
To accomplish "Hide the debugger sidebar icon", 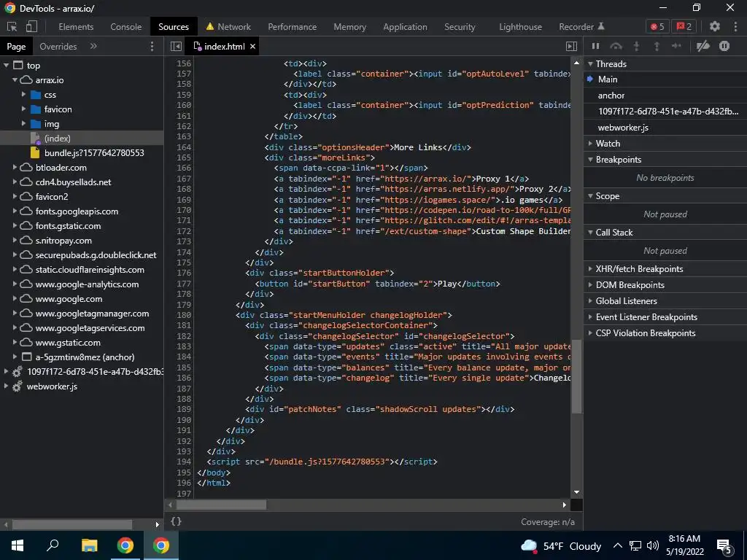I will click(571, 46).
